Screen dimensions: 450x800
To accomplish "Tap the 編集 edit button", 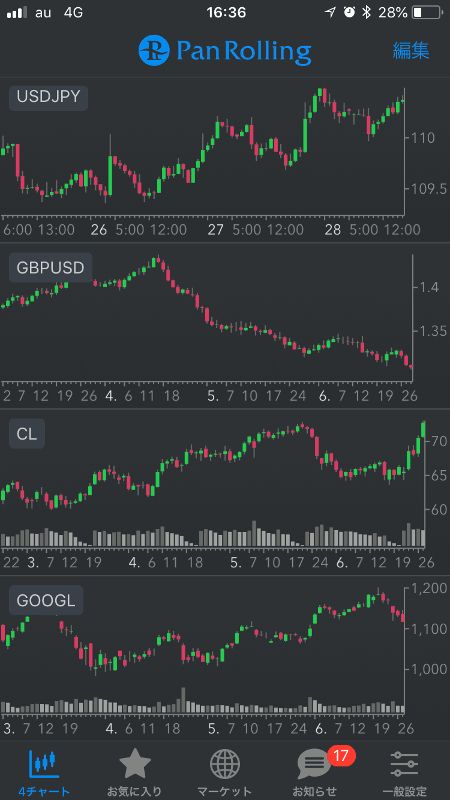I will click(411, 51).
